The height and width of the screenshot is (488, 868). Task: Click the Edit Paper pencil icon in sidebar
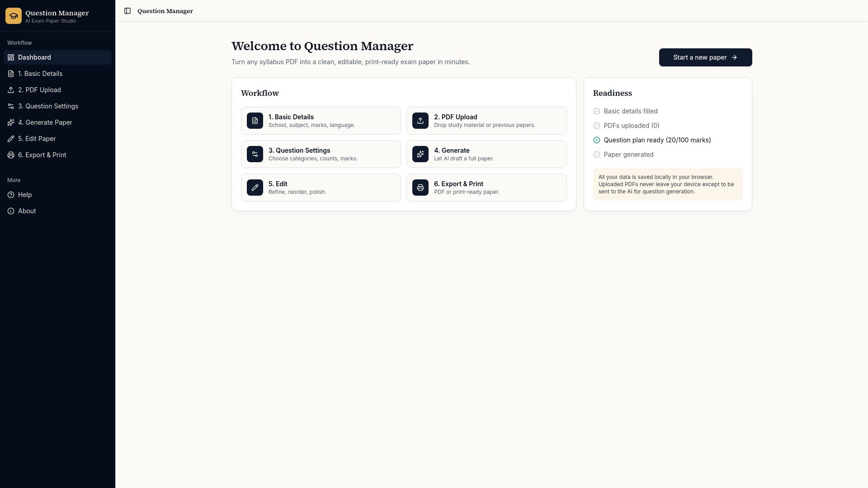pyautogui.click(x=11, y=139)
